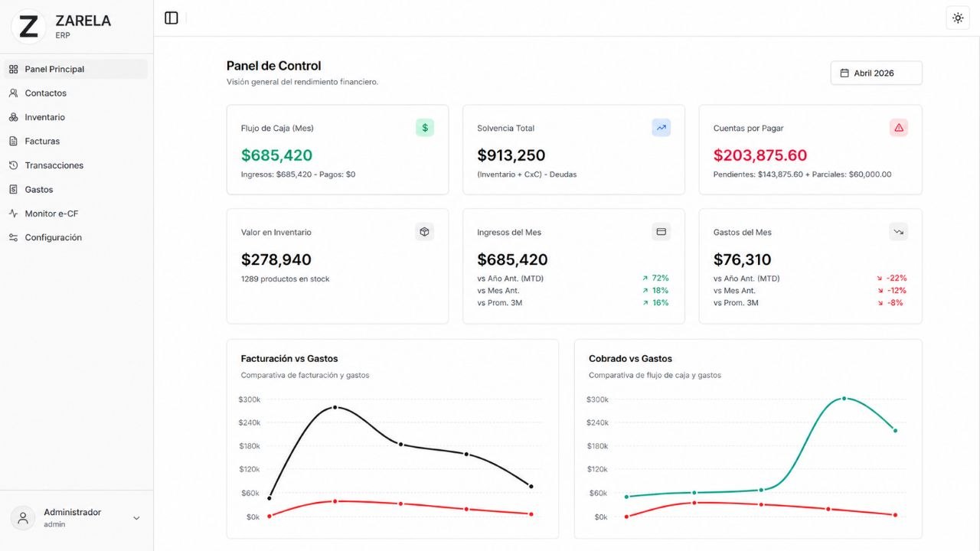Click the card icon on Ingresos del Mes

(x=661, y=232)
